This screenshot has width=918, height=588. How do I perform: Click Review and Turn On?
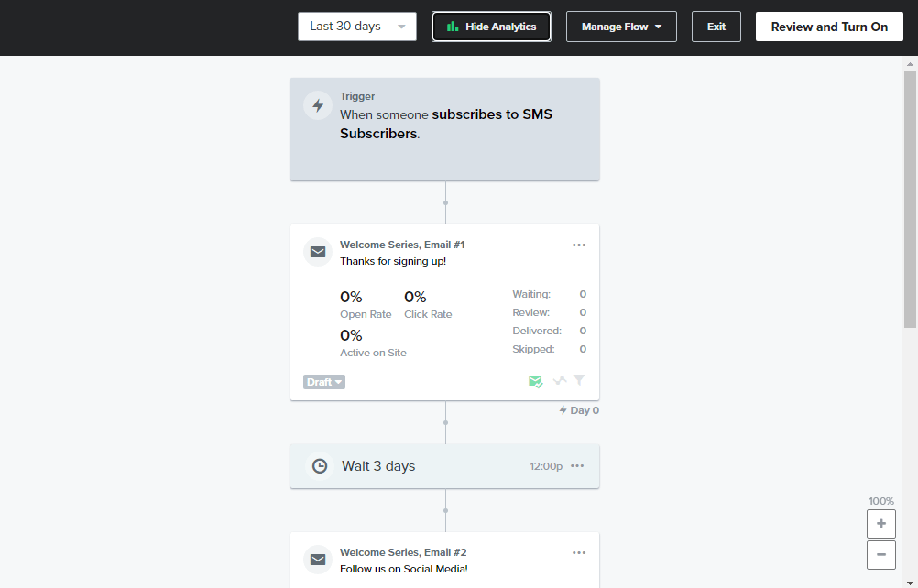(x=828, y=27)
